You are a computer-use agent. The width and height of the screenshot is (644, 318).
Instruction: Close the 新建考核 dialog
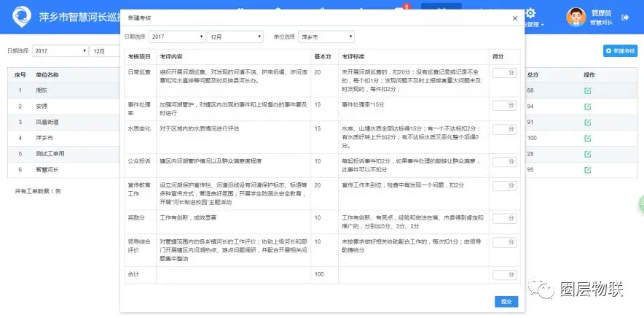514,18
